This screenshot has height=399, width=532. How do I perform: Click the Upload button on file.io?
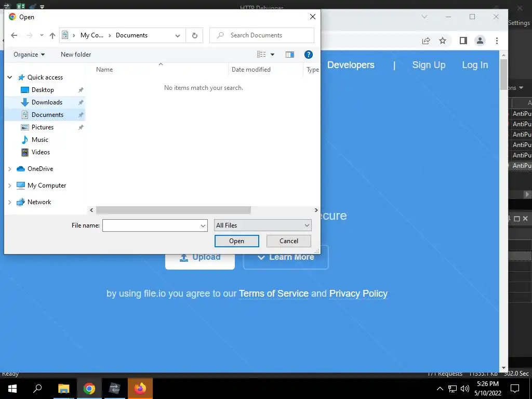200,261
